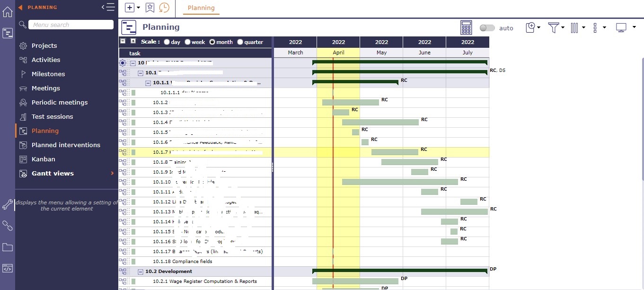The width and height of the screenshot is (644, 290).
Task: Click task 10.2.1 Wage Register Computation
Action: click(204, 281)
